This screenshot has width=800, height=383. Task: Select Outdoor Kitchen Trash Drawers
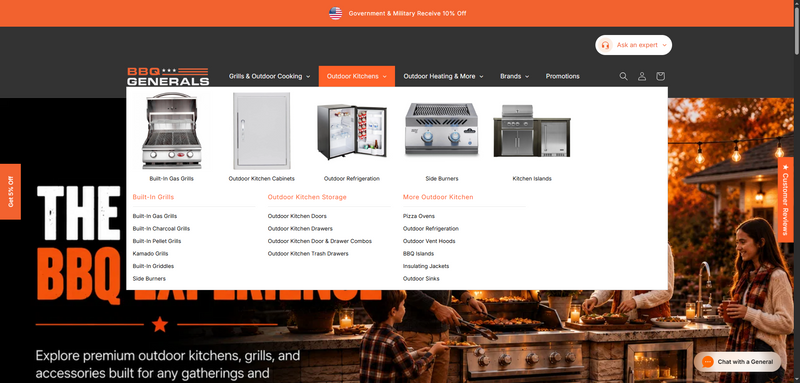[x=308, y=254]
